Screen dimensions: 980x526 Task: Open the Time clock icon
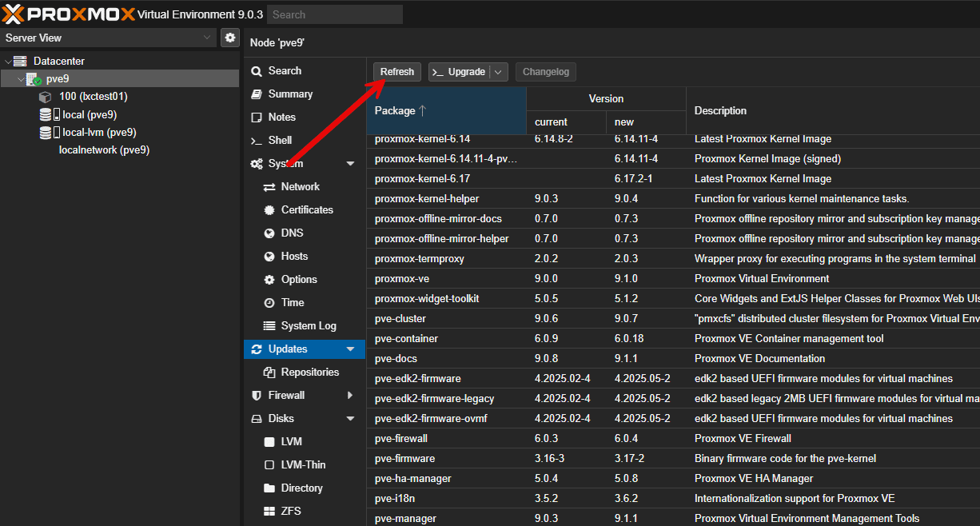269,302
